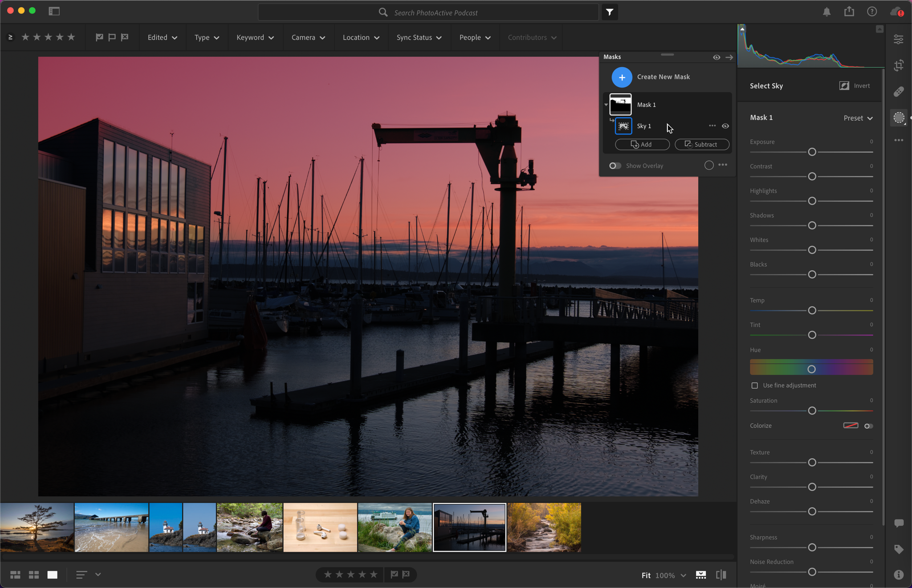Switch to Detail single-photo view
The image size is (912, 588).
click(53, 575)
